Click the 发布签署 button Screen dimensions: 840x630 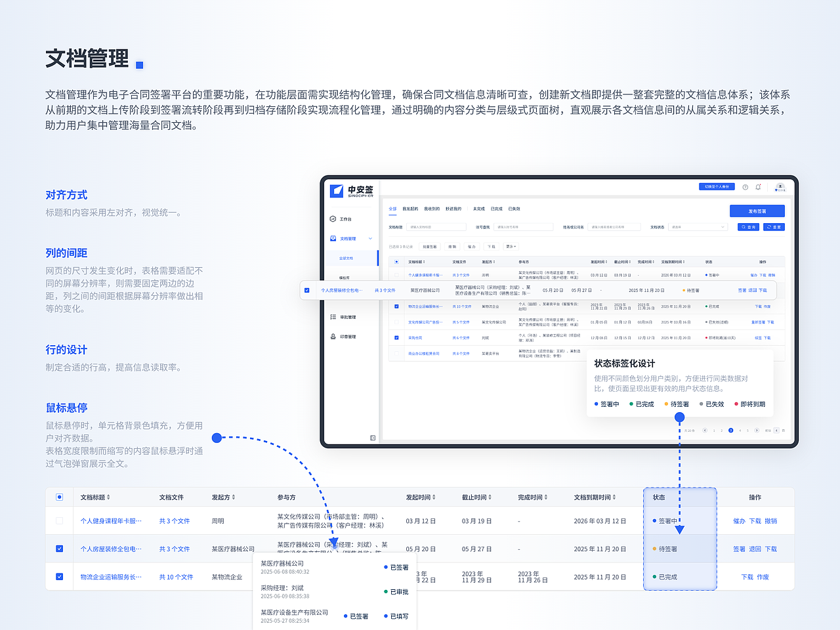coord(757,211)
